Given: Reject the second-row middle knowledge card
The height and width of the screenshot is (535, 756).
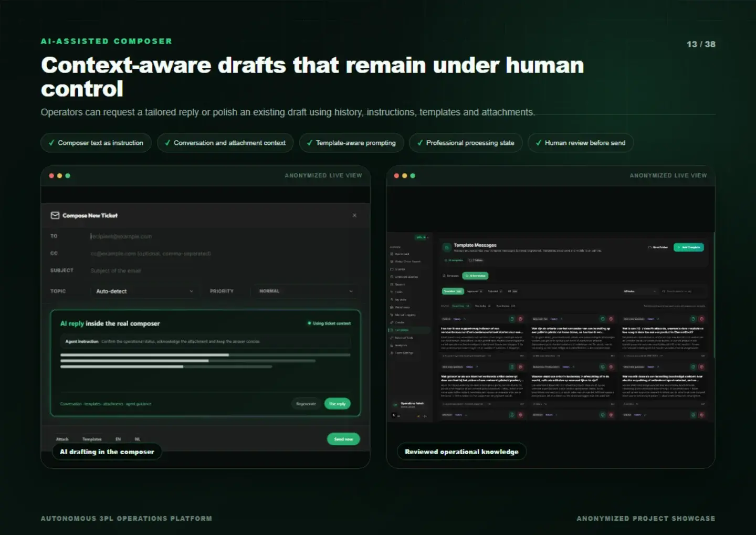Looking at the screenshot, I should coord(611,367).
